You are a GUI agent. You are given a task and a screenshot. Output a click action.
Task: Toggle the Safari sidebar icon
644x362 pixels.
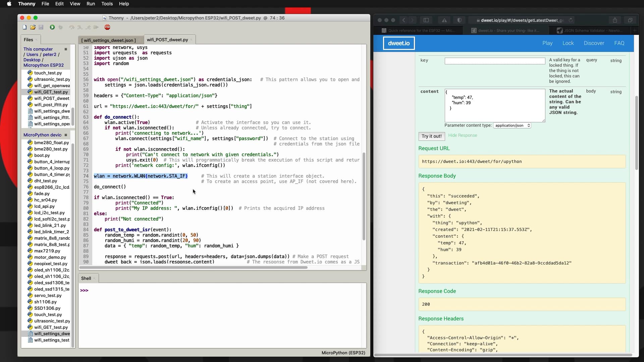coord(426,20)
